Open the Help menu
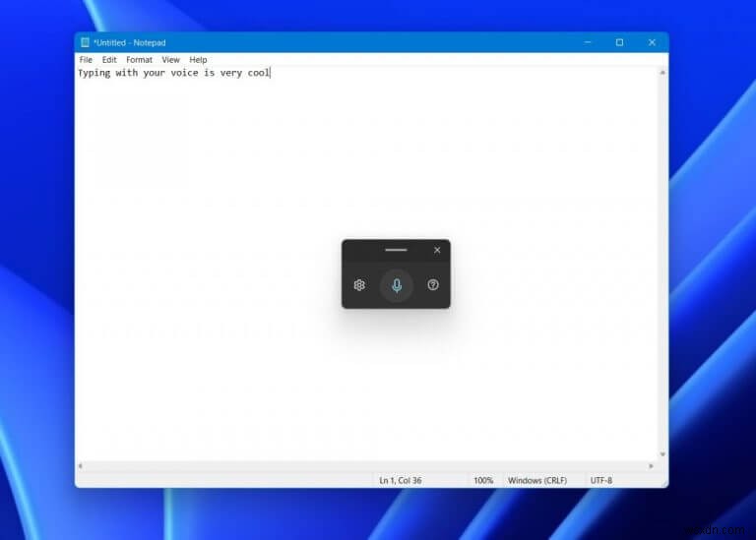 198,60
